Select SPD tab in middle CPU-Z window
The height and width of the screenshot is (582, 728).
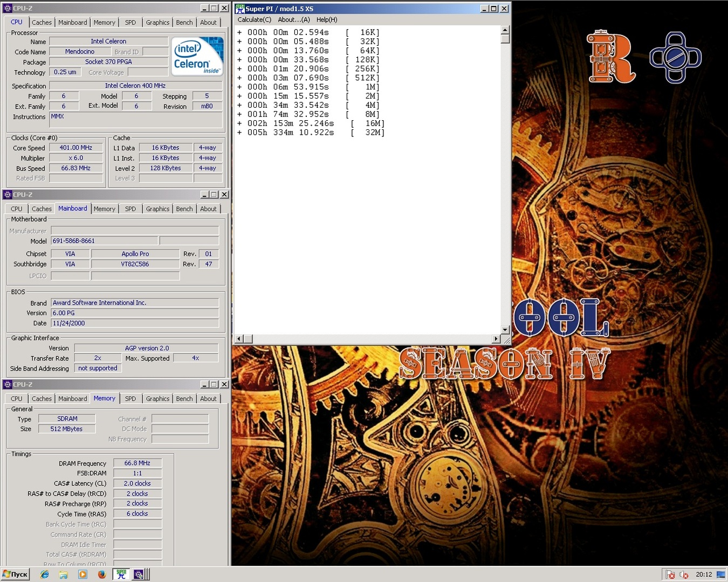pyautogui.click(x=131, y=209)
